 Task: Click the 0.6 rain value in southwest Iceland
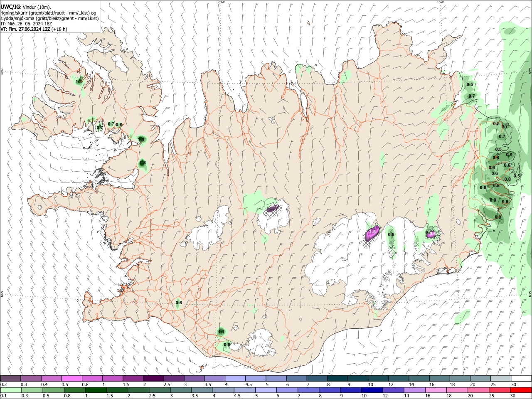click(x=179, y=303)
